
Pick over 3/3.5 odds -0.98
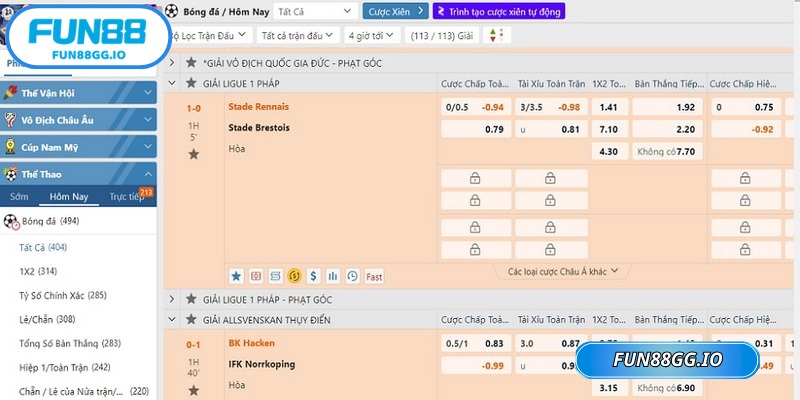(x=552, y=107)
